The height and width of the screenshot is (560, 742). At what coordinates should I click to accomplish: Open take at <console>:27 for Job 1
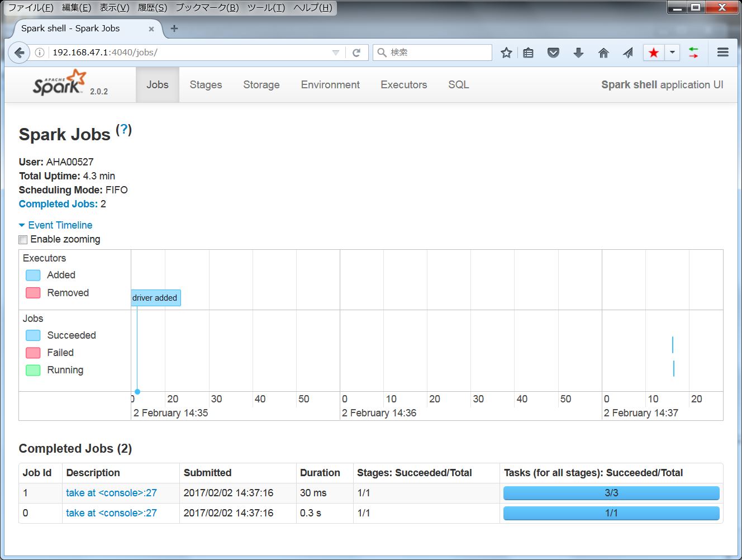pos(111,493)
